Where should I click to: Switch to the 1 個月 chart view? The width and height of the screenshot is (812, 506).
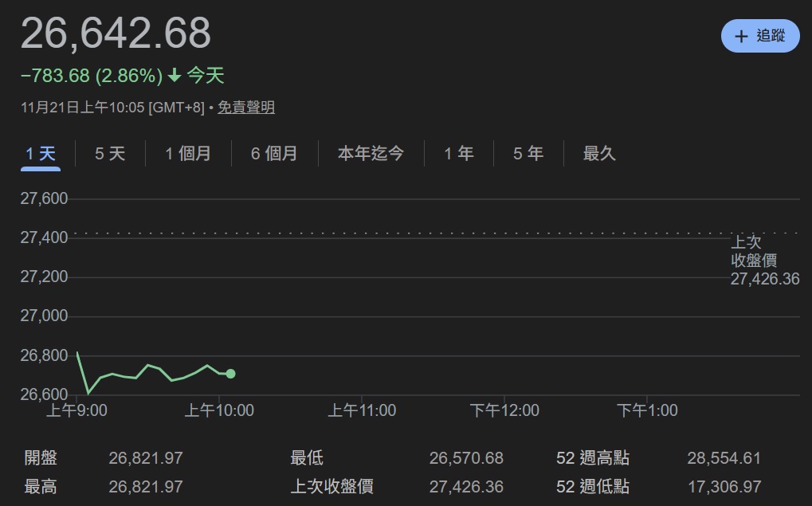tap(188, 153)
